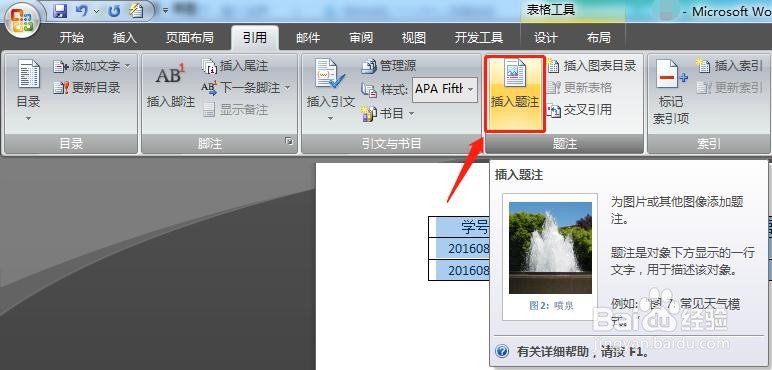Switch to the 插入 tab
The image size is (772, 370).
coord(125,37)
